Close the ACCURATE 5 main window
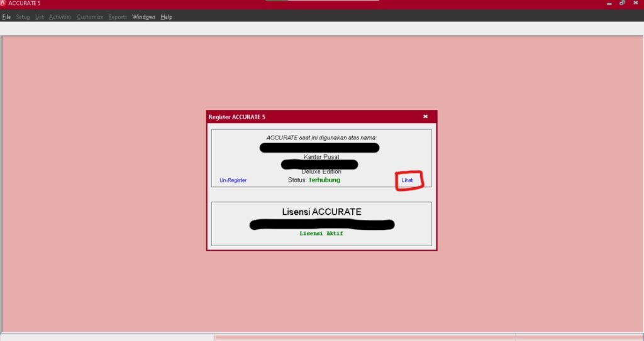The height and width of the screenshot is (341, 644). (x=636, y=3)
